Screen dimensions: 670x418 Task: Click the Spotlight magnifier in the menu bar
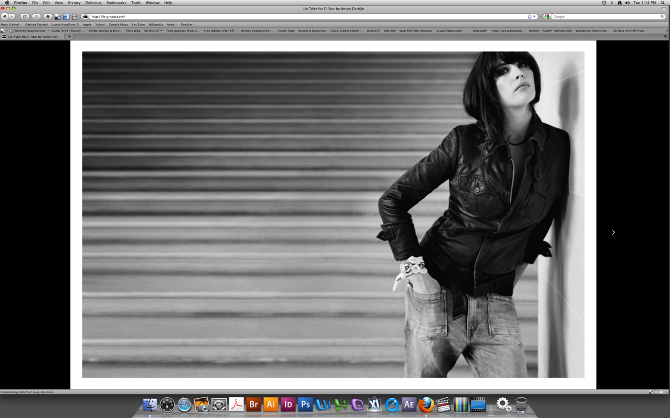[x=663, y=3]
